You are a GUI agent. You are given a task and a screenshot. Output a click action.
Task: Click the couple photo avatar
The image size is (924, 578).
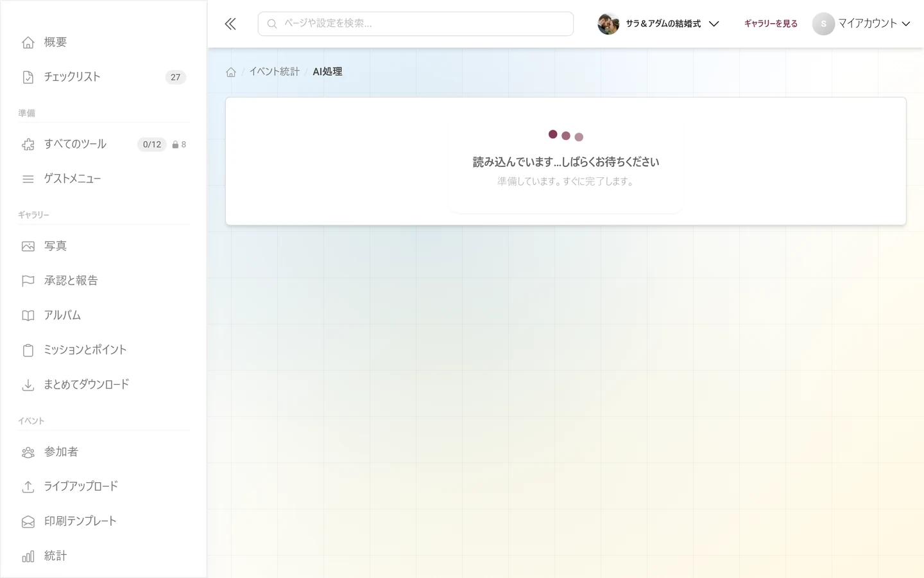click(608, 24)
